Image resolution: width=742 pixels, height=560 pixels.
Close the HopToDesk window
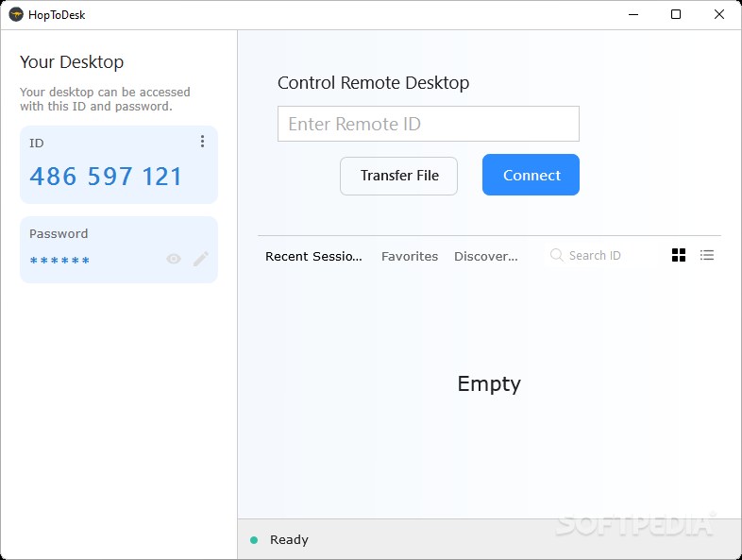click(x=718, y=15)
